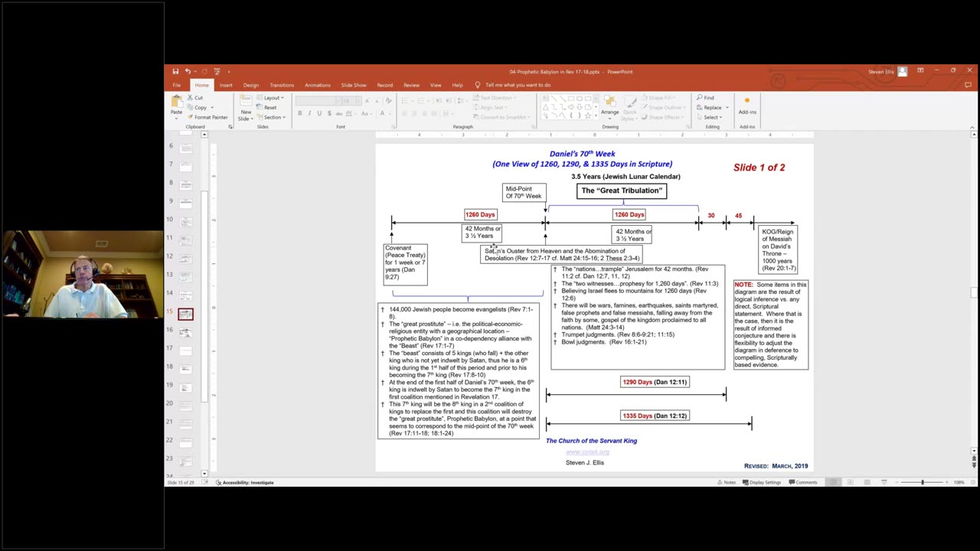Screen dimensions: 980x551
Task: Open the View tab
Action: 436,85
